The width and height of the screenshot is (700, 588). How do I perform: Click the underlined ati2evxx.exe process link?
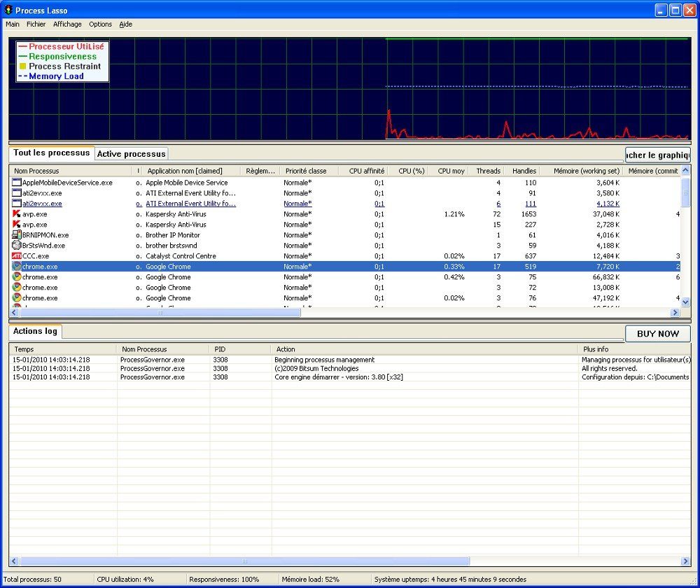[x=42, y=204]
